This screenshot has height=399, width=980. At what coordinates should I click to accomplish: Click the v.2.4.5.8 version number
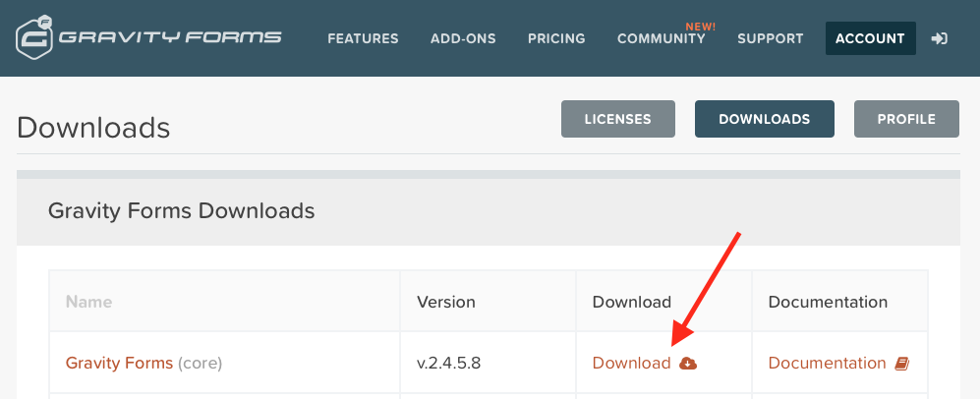point(448,363)
